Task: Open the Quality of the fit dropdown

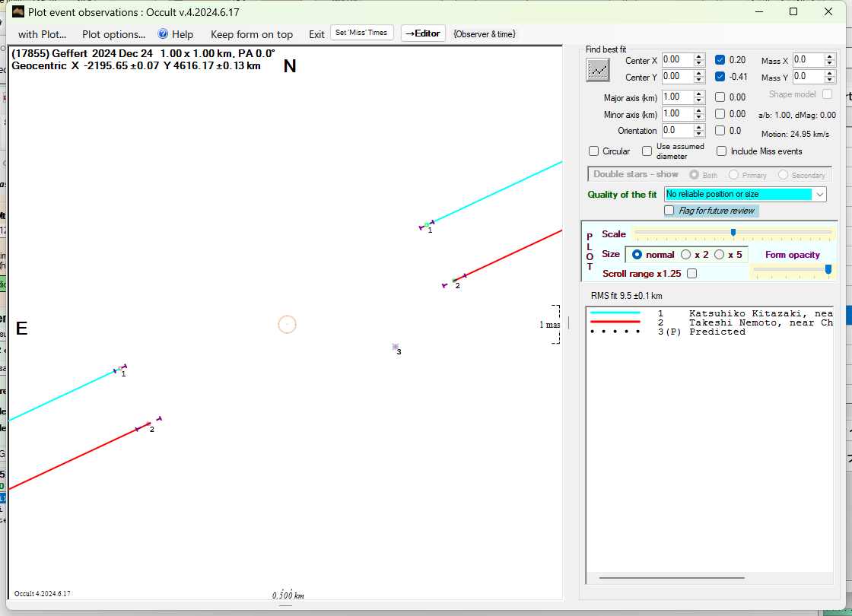Action: point(819,195)
